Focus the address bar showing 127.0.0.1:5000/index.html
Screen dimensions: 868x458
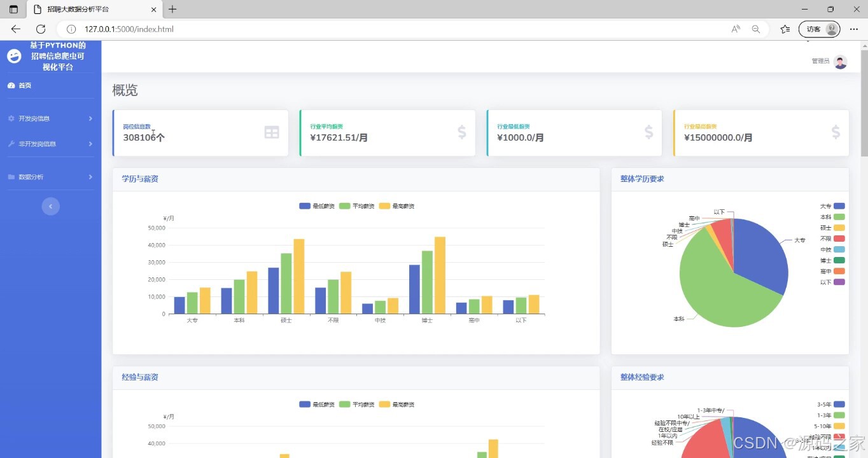395,29
